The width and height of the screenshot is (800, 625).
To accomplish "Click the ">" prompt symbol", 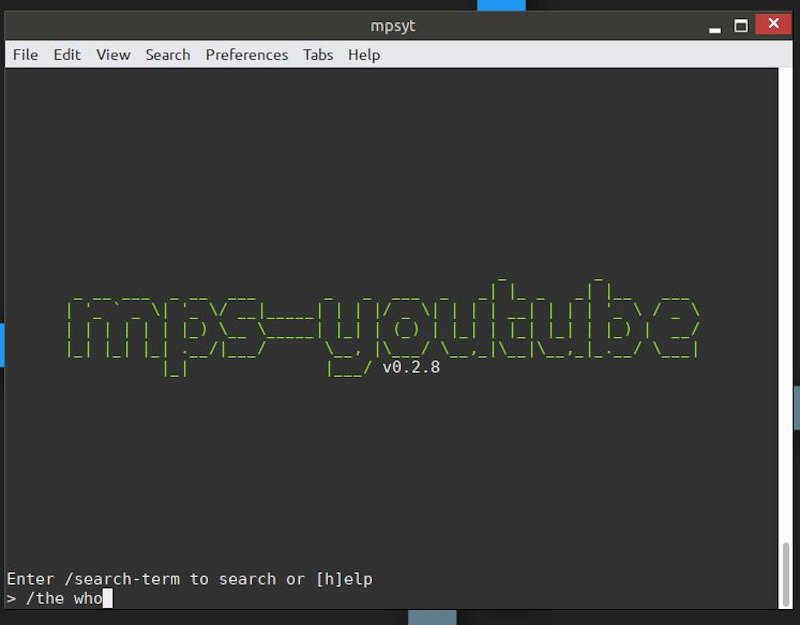I will tap(11, 599).
